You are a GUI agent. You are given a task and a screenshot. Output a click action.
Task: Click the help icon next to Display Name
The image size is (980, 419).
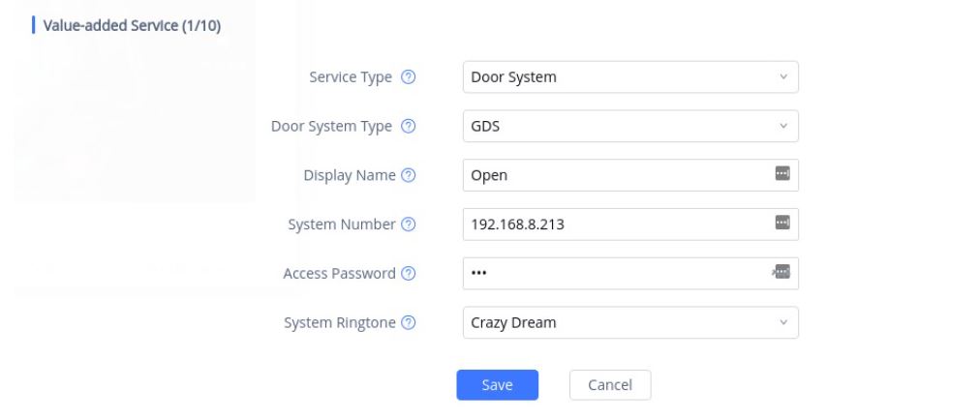point(408,176)
